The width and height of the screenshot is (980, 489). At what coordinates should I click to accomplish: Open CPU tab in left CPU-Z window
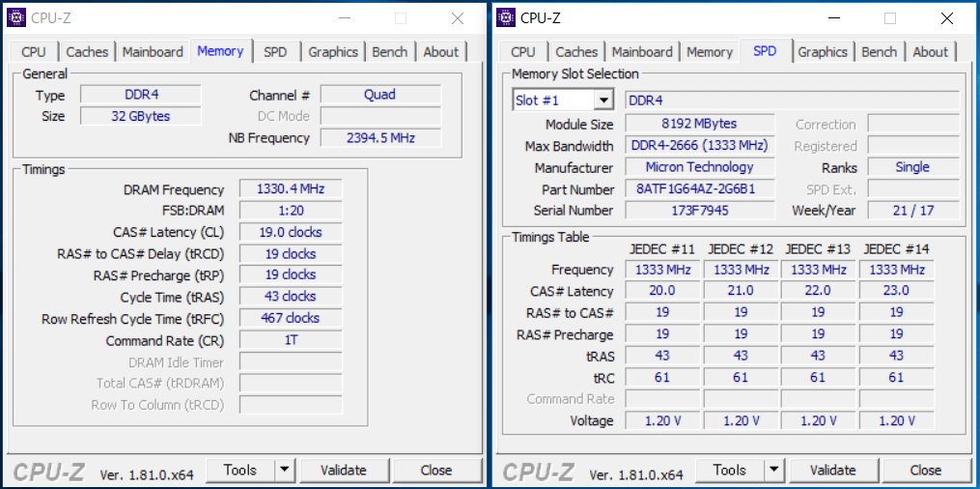point(34,52)
